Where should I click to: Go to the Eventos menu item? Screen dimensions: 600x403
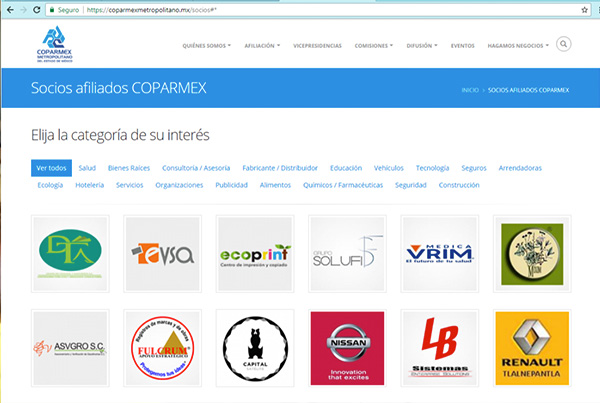pyautogui.click(x=462, y=46)
